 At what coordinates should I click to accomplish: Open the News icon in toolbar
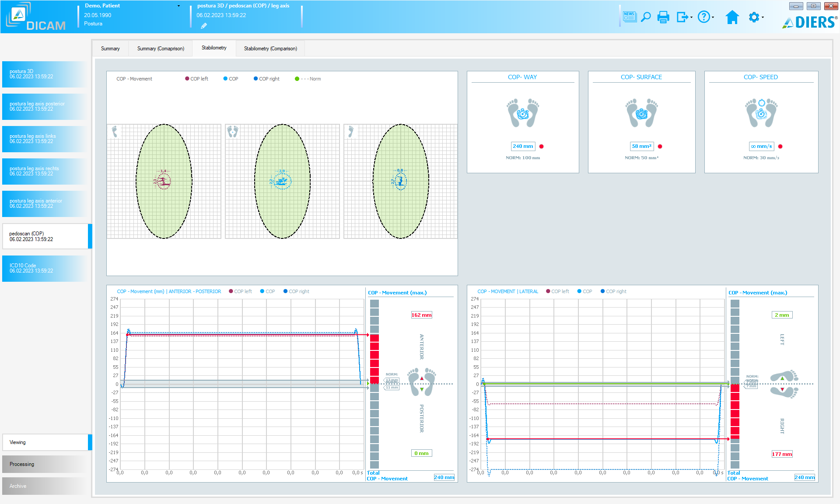click(630, 17)
